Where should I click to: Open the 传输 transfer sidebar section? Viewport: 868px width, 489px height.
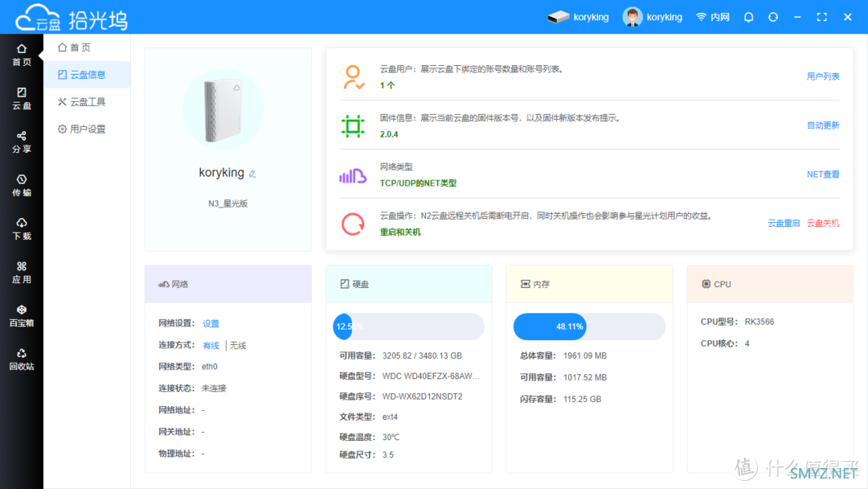(22, 186)
